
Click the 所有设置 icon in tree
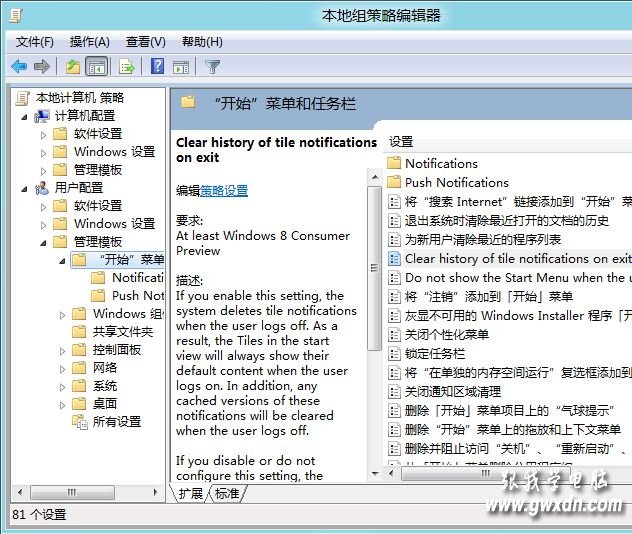[80, 422]
